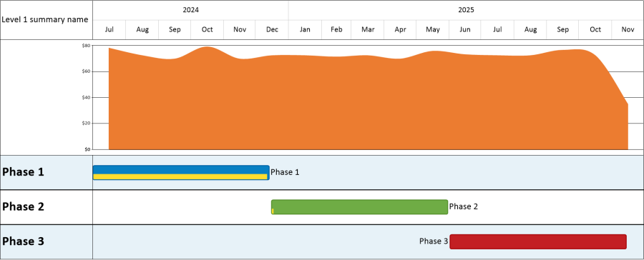Click the Phase 3 label beside red bar
Screen dimensions: 644x260
(x=434, y=241)
